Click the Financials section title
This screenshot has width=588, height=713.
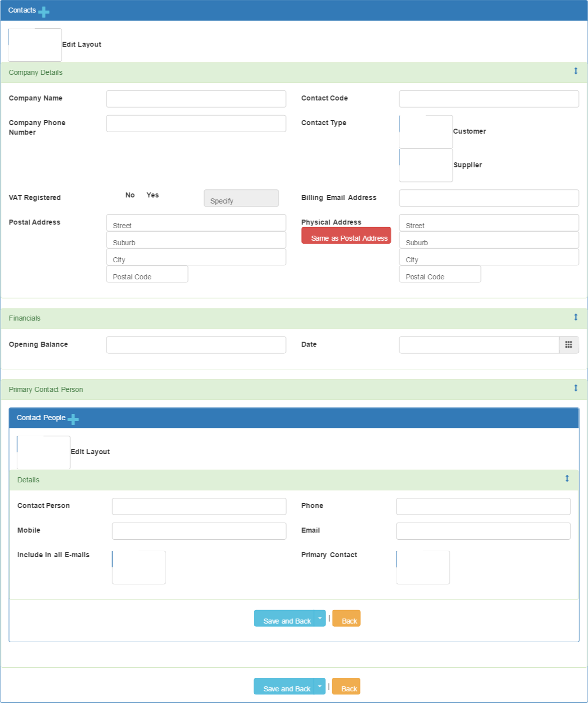(x=25, y=318)
